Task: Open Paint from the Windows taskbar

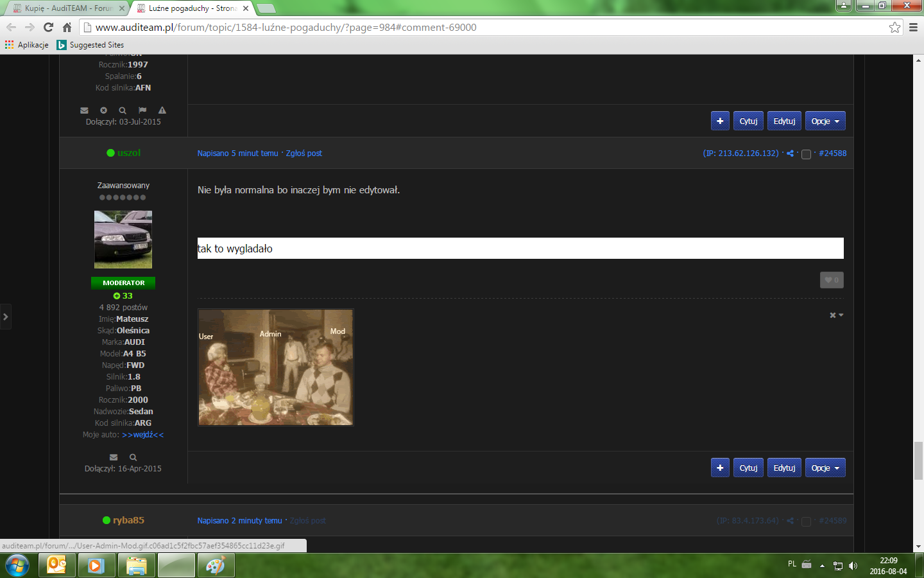Action: [216, 566]
